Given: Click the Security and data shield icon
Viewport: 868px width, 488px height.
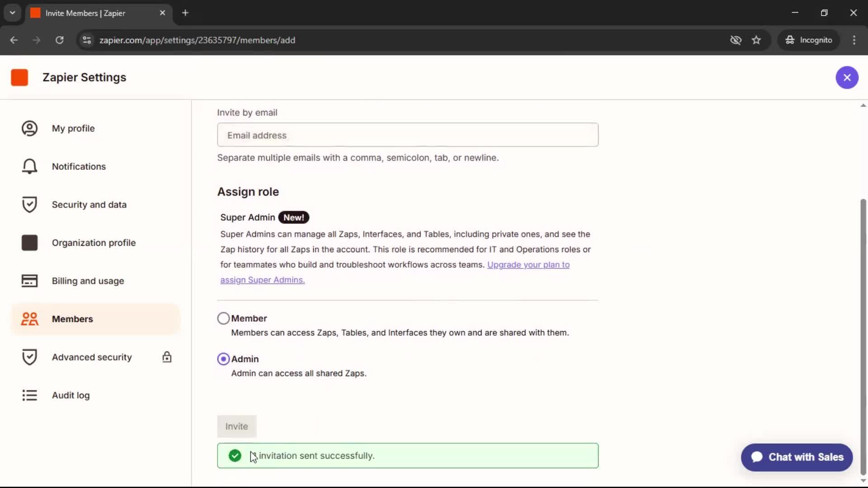Looking at the screenshot, I should (29, 205).
